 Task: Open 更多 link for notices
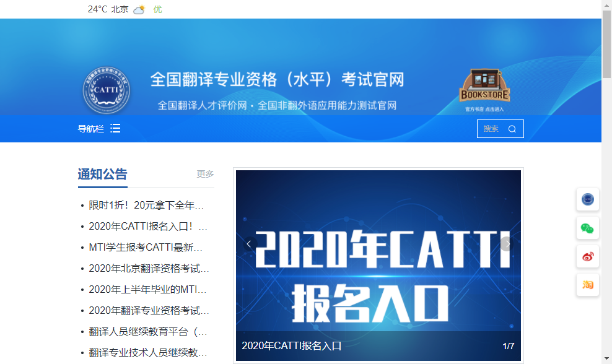[205, 174]
